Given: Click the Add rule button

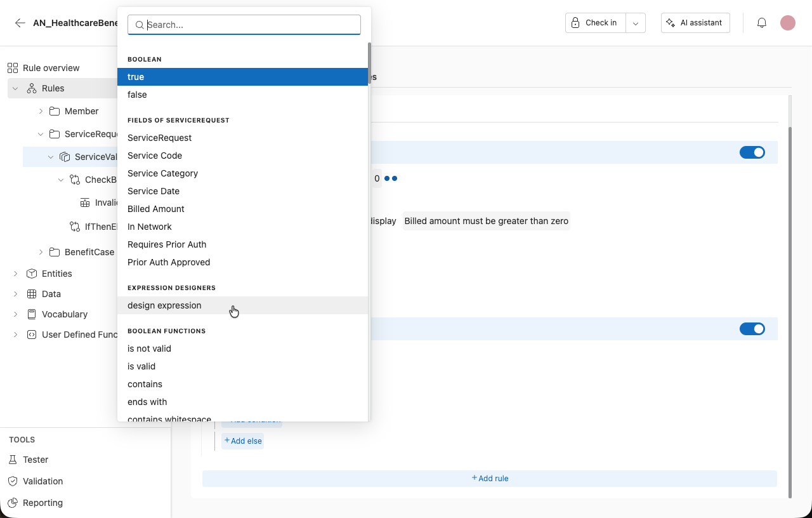Looking at the screenshot, I should [490, 479].
